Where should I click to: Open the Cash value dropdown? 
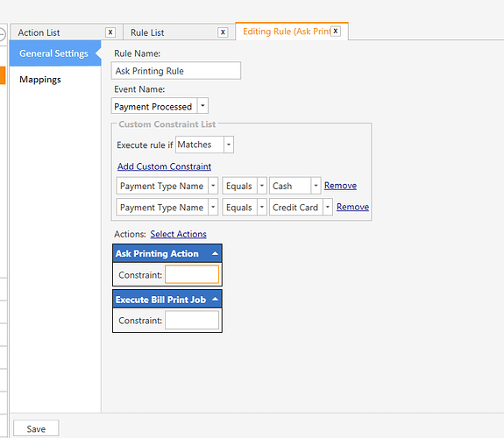pos(316,186)
